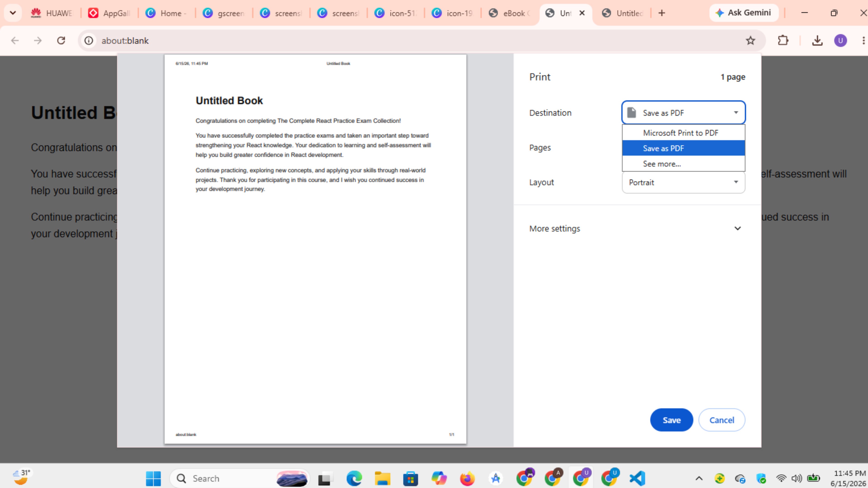Open Firefox from taskbar
868x488 pixels.
[467, 478]
